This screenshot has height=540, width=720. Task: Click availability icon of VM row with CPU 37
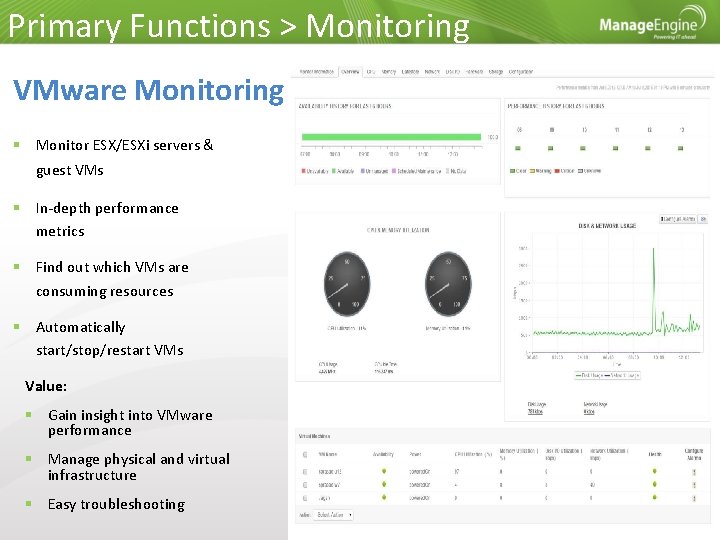384,471
